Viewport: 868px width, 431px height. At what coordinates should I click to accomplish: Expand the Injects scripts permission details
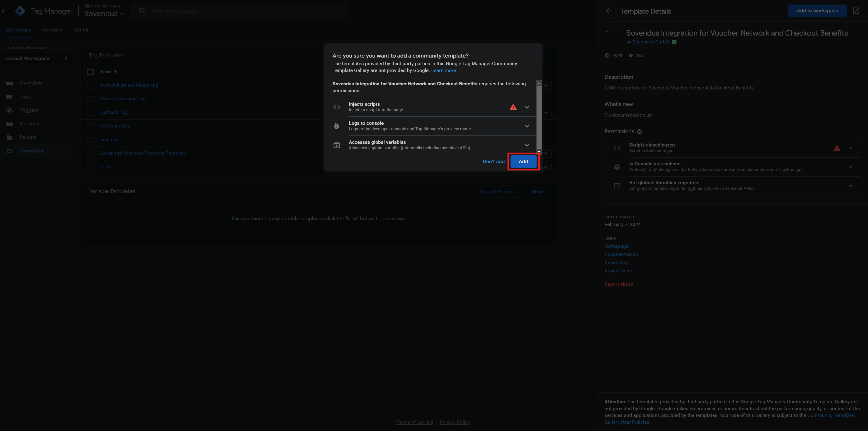pos(526,107)
